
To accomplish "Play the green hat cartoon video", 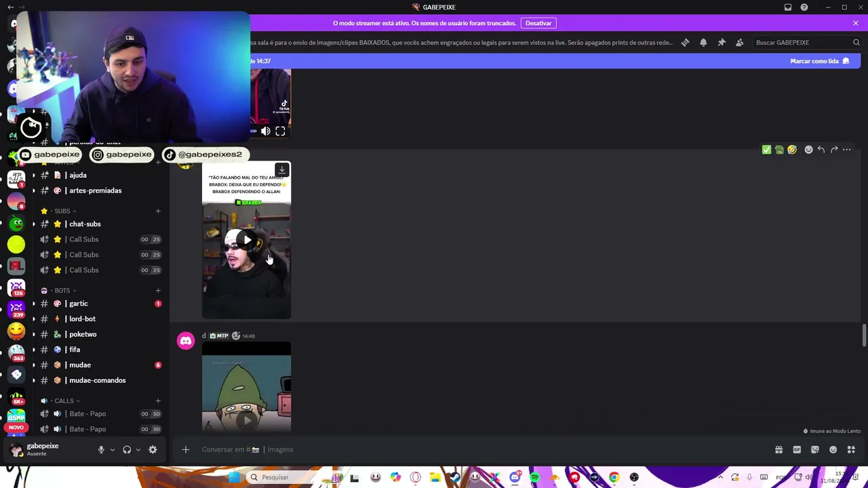I will pos(247,420).
